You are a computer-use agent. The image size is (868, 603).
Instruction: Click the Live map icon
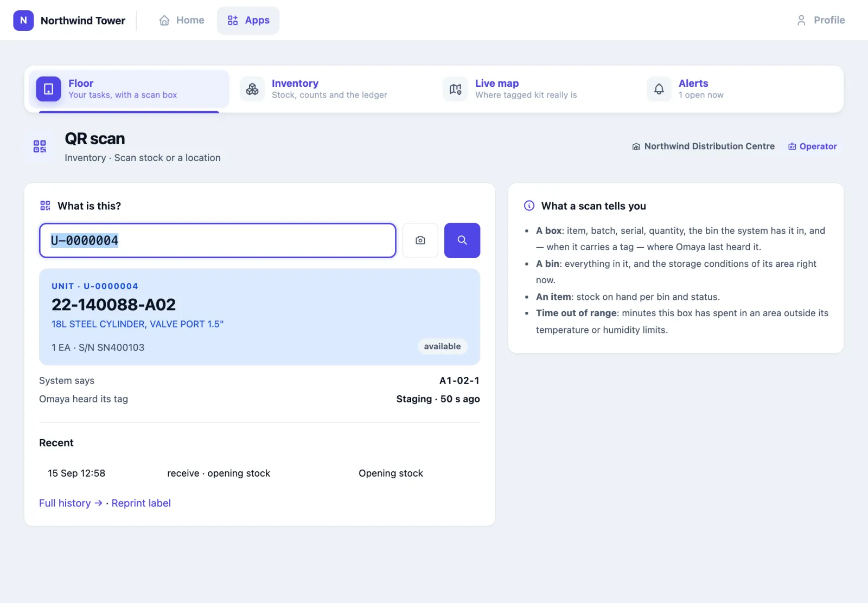tap(456, 89)
